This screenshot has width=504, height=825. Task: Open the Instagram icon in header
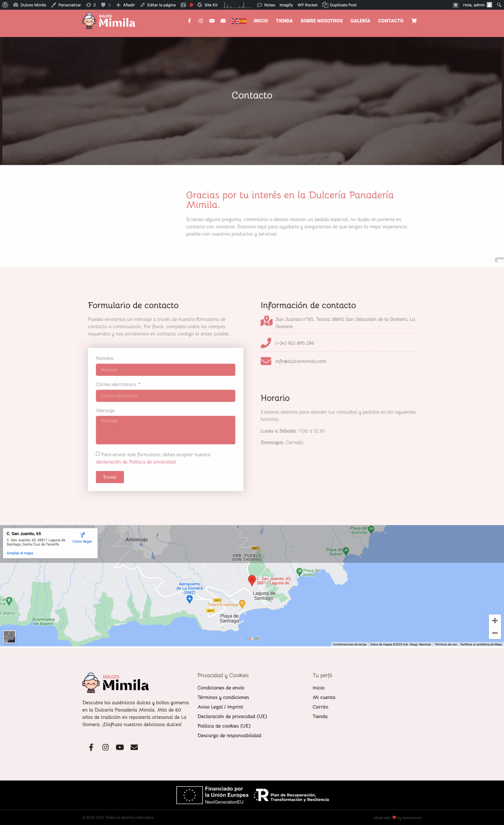[201, 21]
